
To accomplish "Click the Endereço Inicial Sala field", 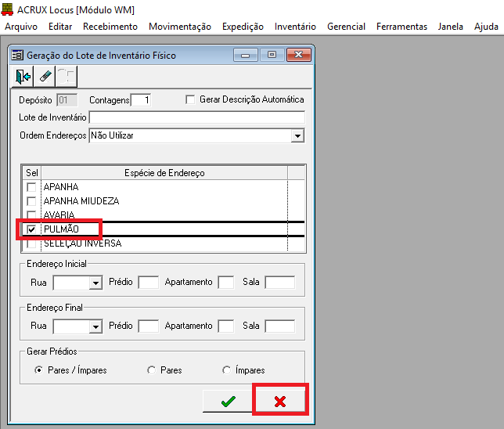I will [279, 283].
